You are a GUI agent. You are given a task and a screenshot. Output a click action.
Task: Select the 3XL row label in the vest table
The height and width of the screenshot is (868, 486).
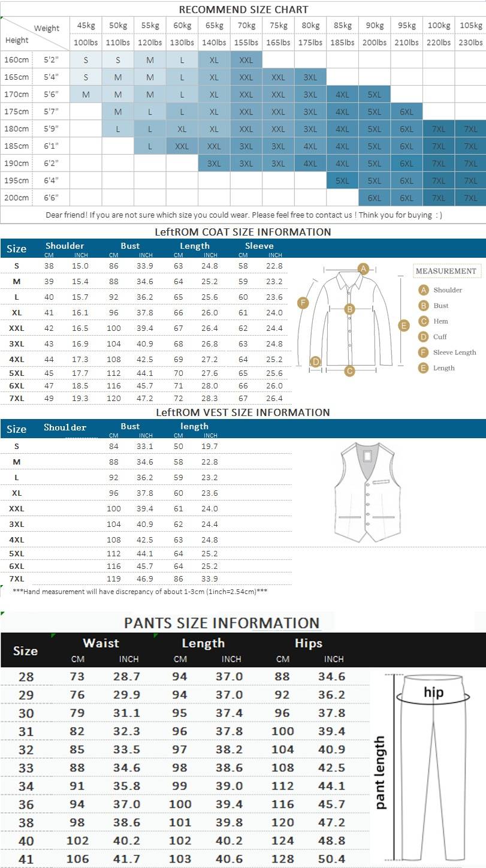(17, 523)
